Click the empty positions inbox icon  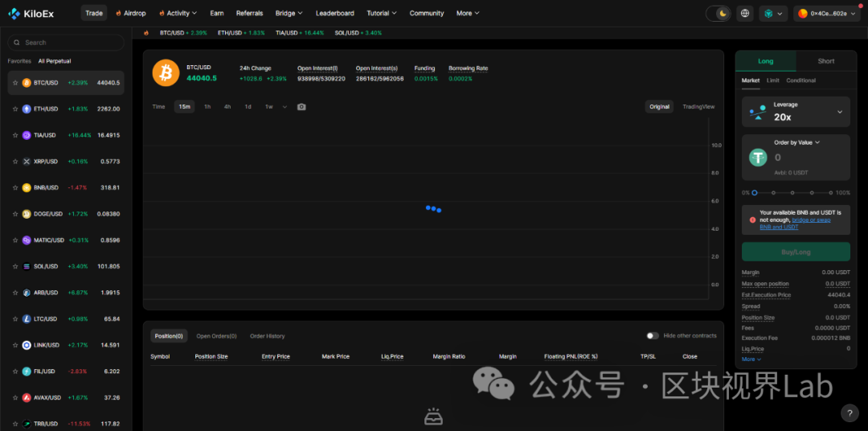[x=433, y=416]
